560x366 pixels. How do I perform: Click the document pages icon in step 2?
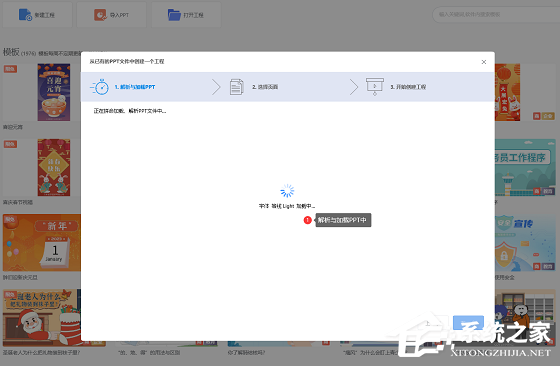(236, 87)
